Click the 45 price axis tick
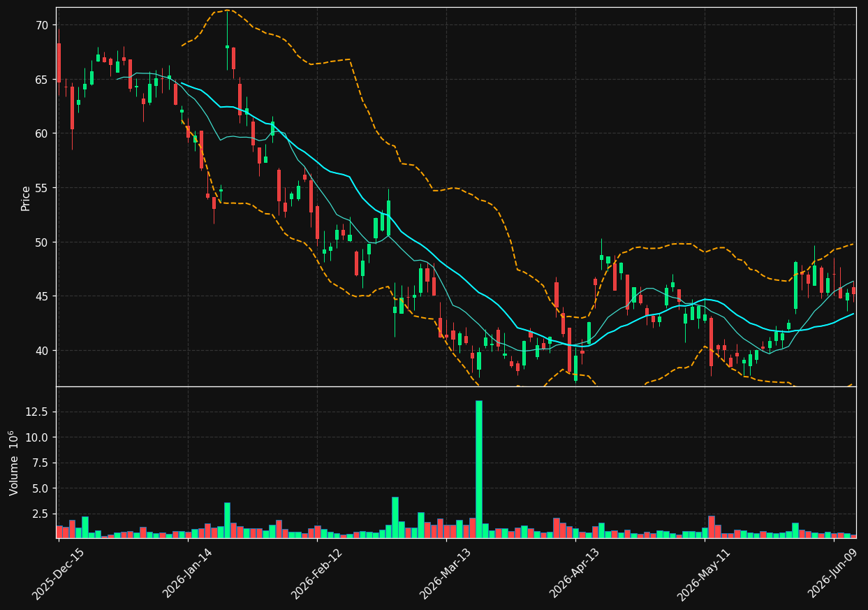The image size is (868, 610). 42,296
